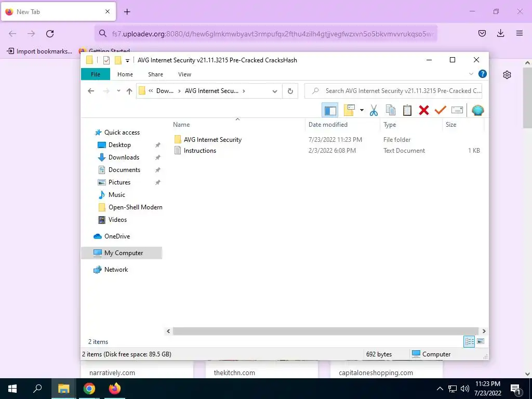Select My Computer in navigation pane

[x=122, y=253]
